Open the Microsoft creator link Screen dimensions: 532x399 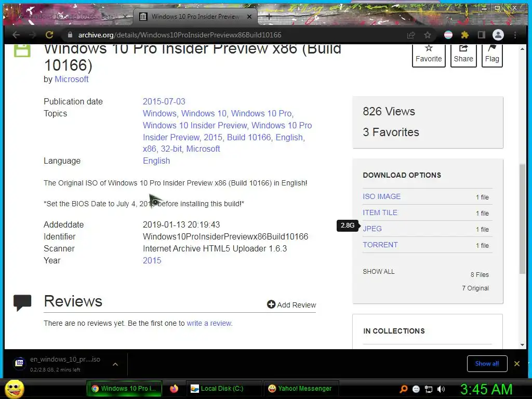click(72, 79)
